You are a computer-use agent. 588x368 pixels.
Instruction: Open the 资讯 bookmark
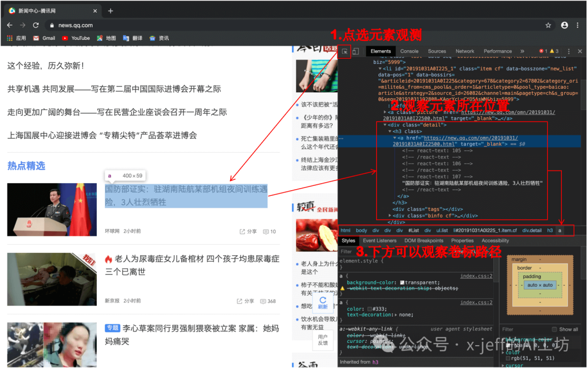tap(159, 38)
